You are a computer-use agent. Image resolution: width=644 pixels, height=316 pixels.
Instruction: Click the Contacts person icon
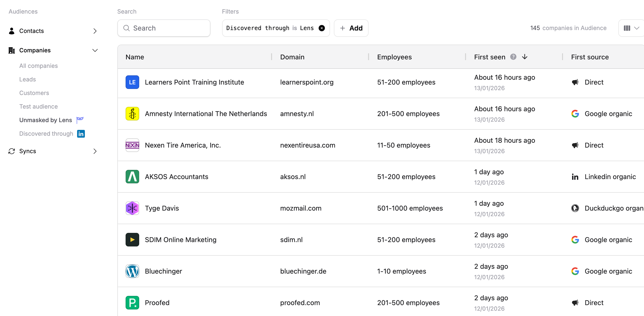click(11, 31)
